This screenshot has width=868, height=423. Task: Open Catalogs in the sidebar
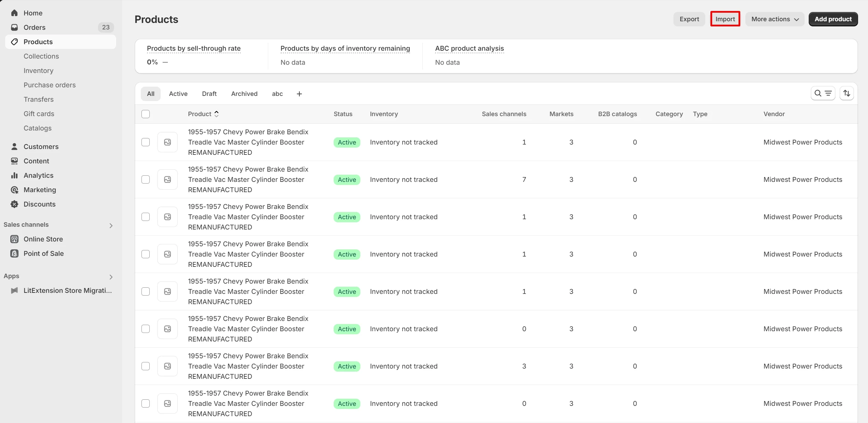point(38,128)
